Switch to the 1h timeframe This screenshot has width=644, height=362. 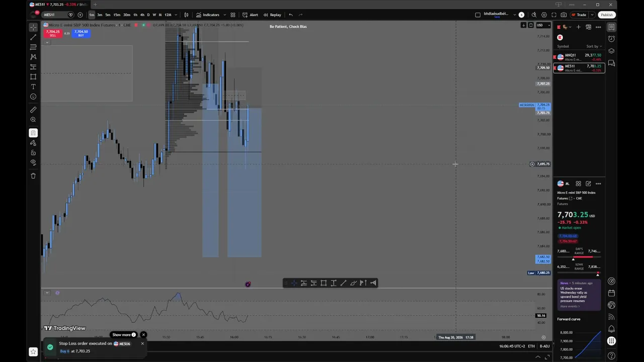pos(135,15)
